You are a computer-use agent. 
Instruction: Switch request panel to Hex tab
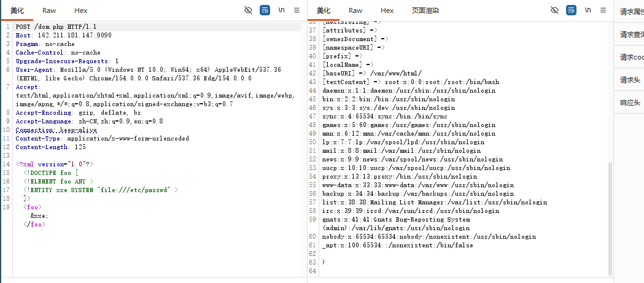(x=81, y=10)
